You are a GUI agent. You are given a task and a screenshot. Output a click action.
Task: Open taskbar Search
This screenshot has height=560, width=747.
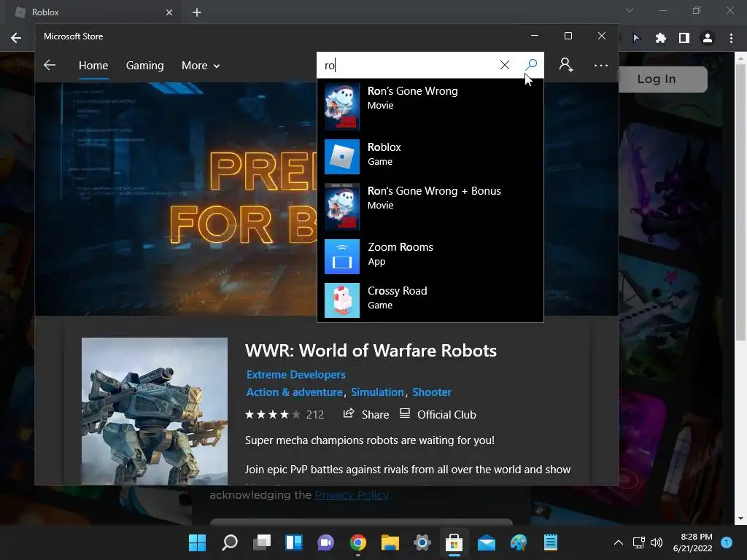(230, 542)
